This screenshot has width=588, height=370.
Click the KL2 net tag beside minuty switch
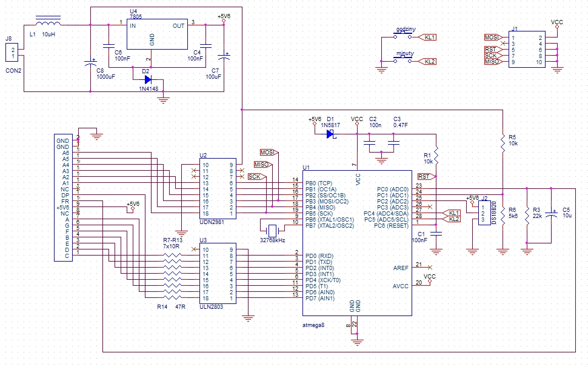427,61
